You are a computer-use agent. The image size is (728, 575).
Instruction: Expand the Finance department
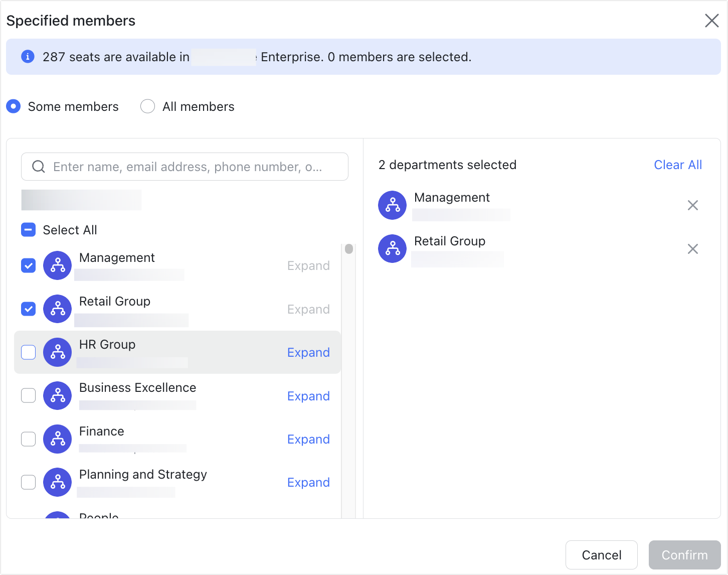coord(308,439)
